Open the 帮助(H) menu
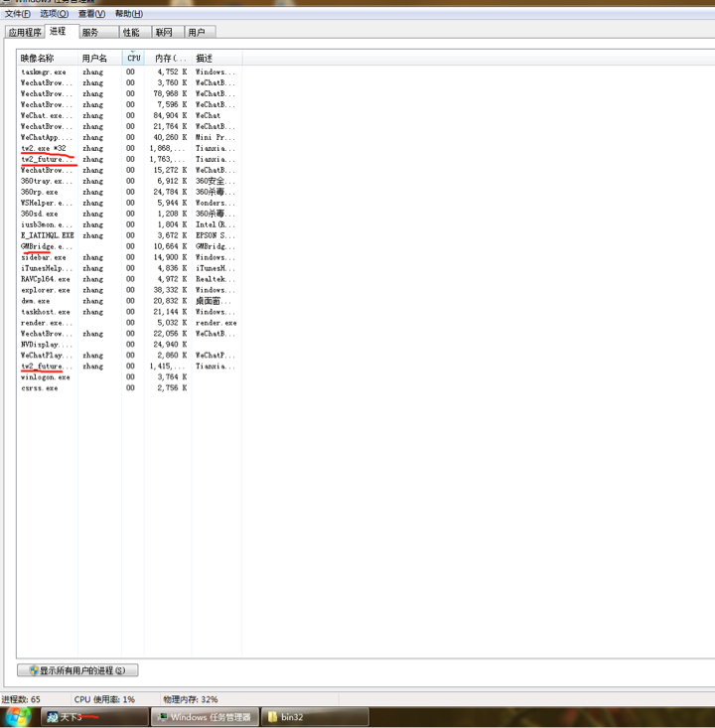This screenshot has height=728, width=715. (x=129, y=14)
